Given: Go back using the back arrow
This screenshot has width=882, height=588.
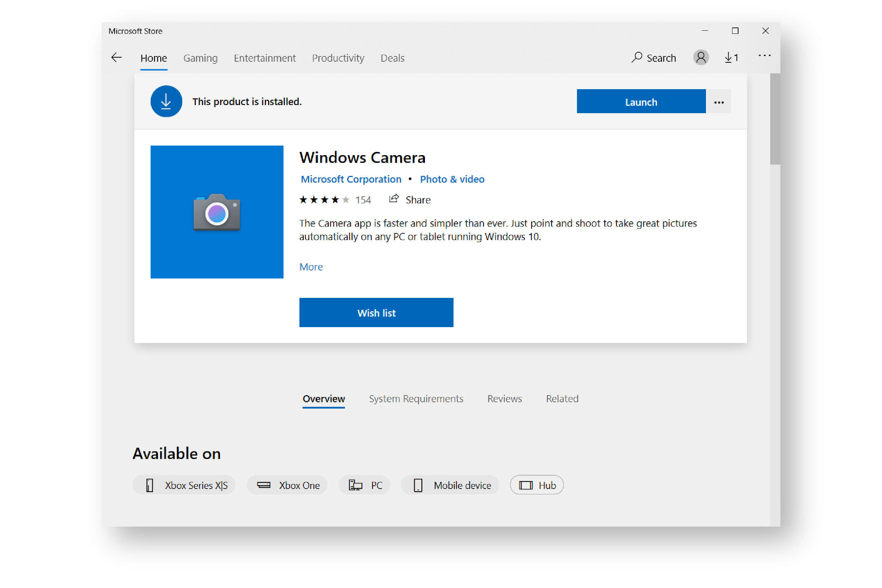Looking at the screenshot, I should pyautogui.click(x=116, y=57).
